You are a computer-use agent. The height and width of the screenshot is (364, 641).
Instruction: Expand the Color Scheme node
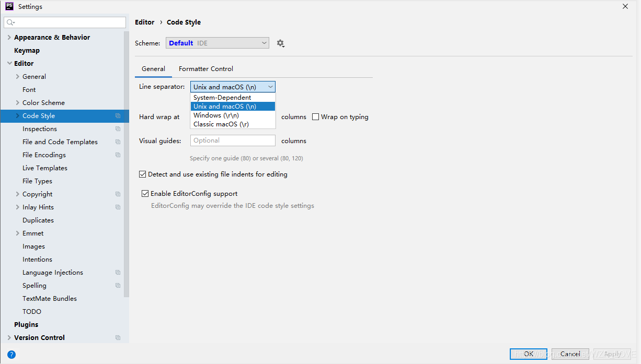point(18,103)
